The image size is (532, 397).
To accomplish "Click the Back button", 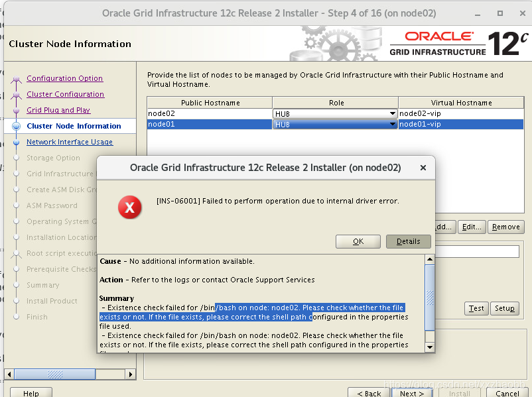I will tap(369, 392).
